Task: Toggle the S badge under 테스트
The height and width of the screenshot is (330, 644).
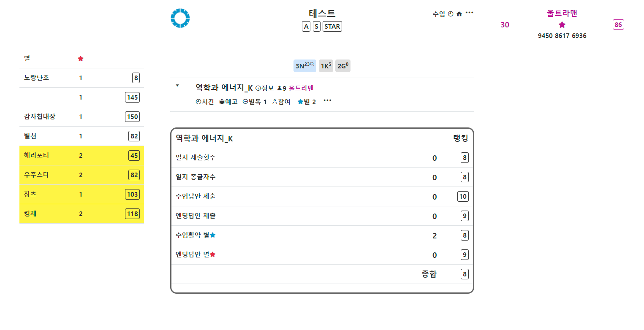Action: coord(317,27)
